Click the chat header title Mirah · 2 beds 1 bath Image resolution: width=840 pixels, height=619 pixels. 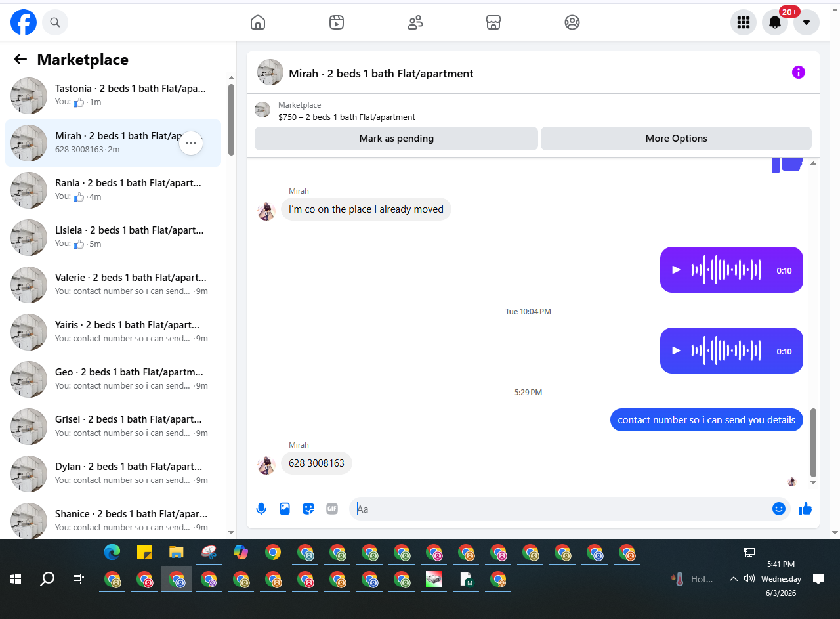point(381,74)
